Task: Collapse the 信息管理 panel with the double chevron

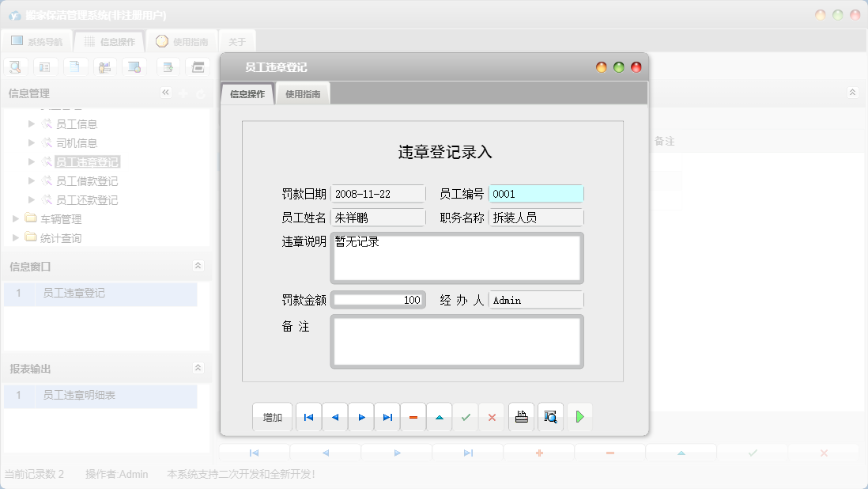Action: tap(165, 93)
